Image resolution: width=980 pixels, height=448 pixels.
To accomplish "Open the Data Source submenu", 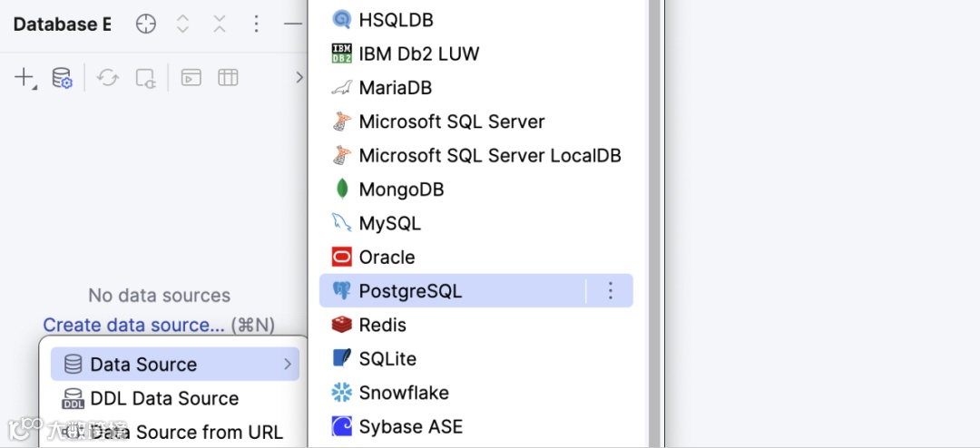I will tap(175, 365).
